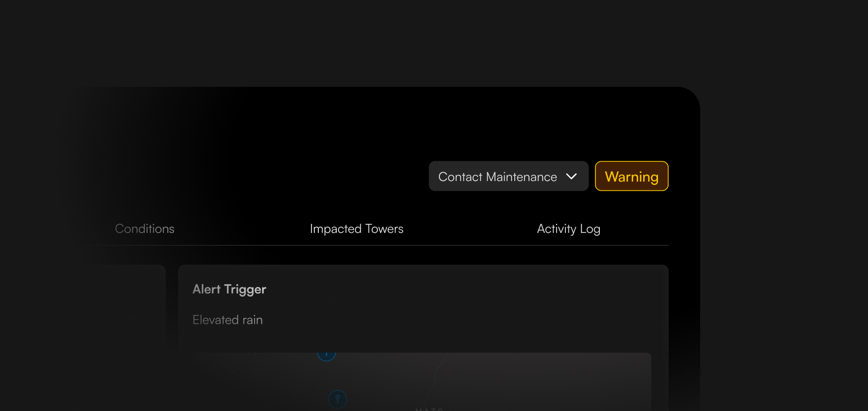Switch to the Conditions tab

pyautogui.click(x=145, y=229)
